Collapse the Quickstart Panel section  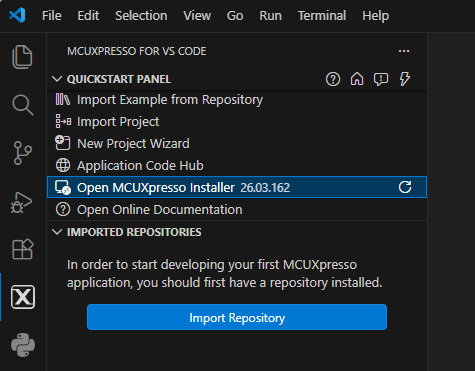(x=57, y=79)
